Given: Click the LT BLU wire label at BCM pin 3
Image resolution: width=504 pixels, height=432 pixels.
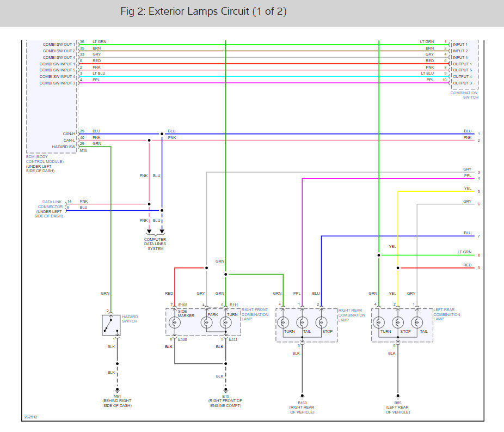Looking at the screenshot, I should pyautogui.click(x=99, y=74).
